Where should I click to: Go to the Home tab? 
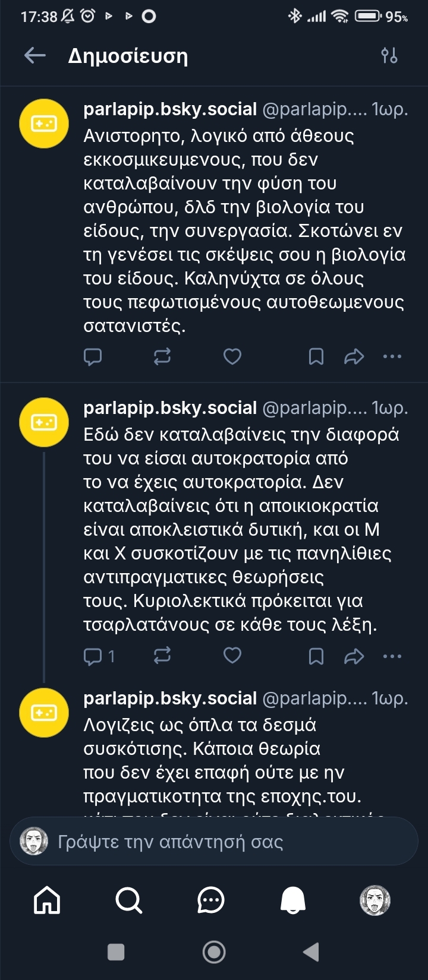click(47, 900)
